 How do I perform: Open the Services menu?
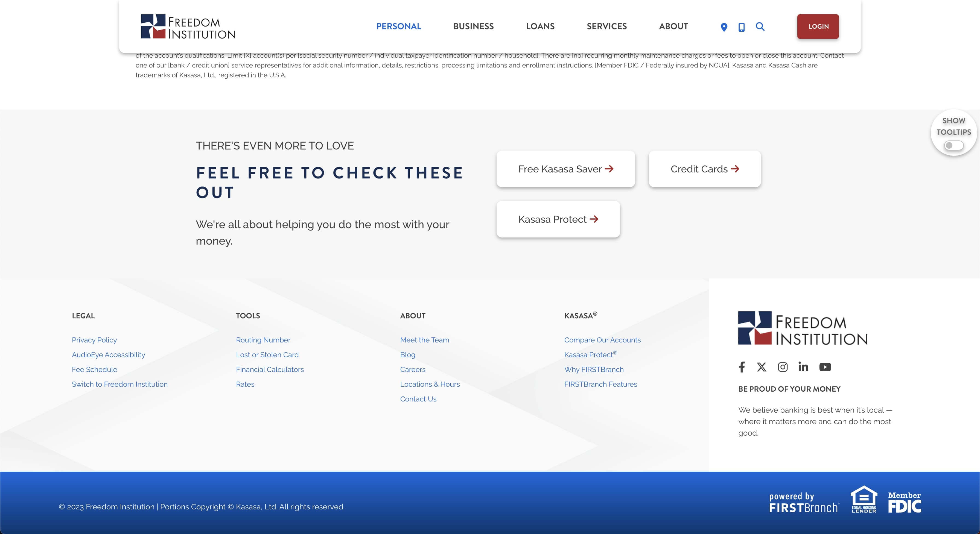click(606, 27)
